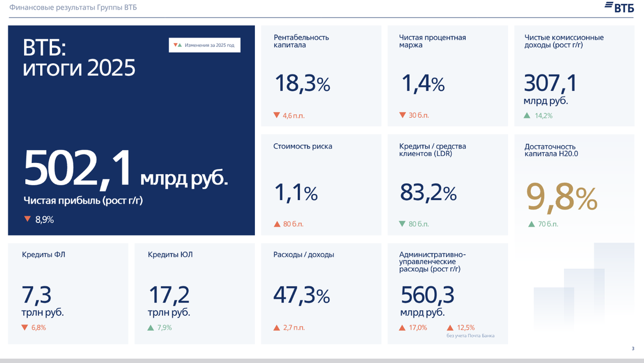Click the Стоимость риска heading
The image size is (644, 363).
click(303, 146)
